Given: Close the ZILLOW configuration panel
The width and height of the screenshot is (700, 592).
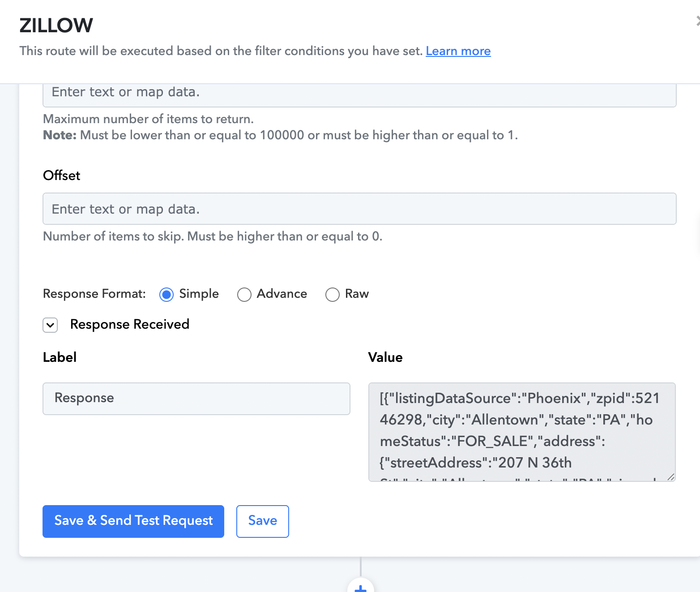Looking at the screenshot, I should point(697,21).
